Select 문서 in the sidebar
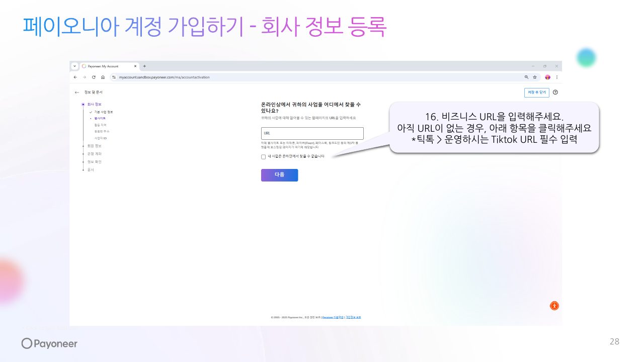 [91, 170]
